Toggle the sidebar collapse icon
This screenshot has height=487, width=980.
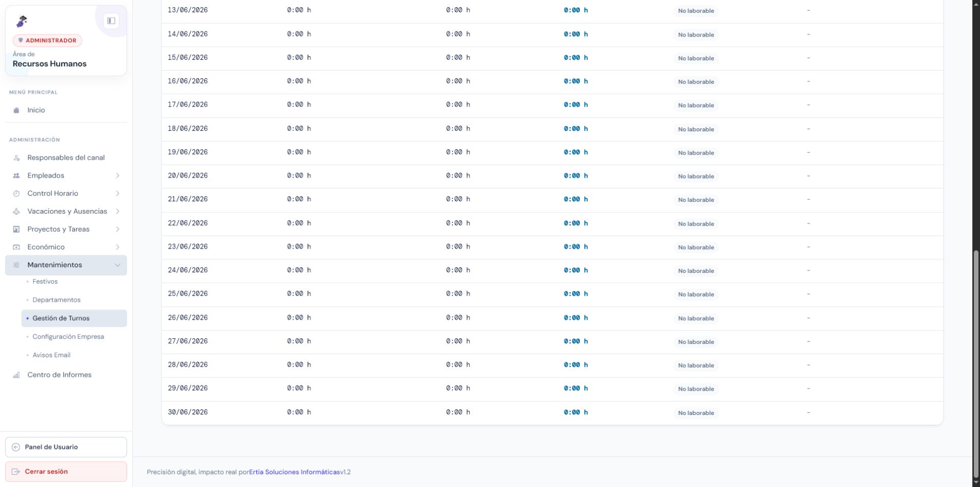(x=111, y=21)
